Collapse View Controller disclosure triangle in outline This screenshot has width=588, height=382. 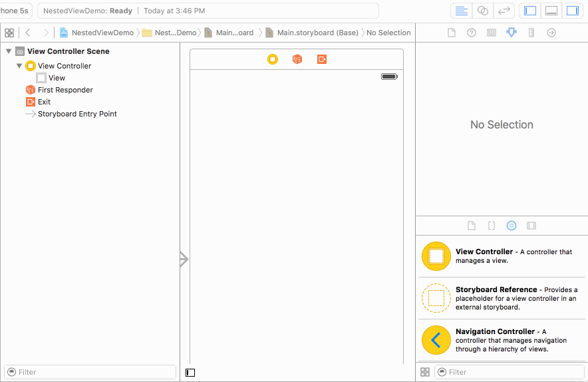19,66
